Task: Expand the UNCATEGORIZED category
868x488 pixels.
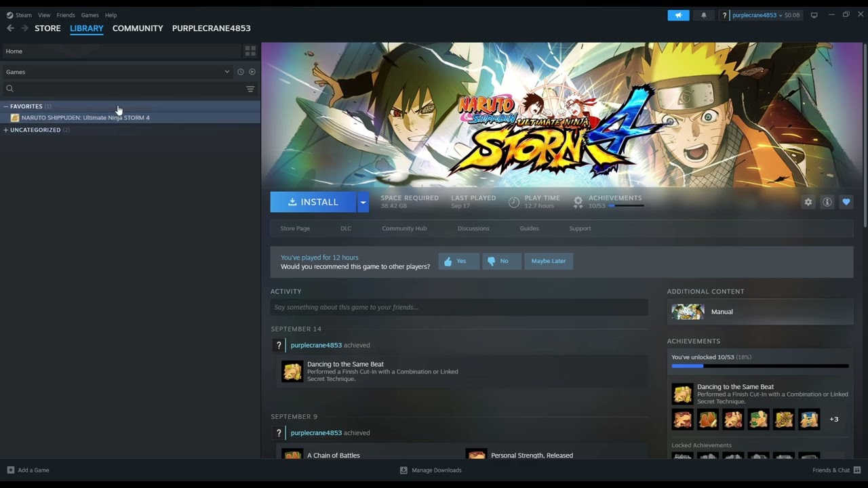Action: pos(5,130)
